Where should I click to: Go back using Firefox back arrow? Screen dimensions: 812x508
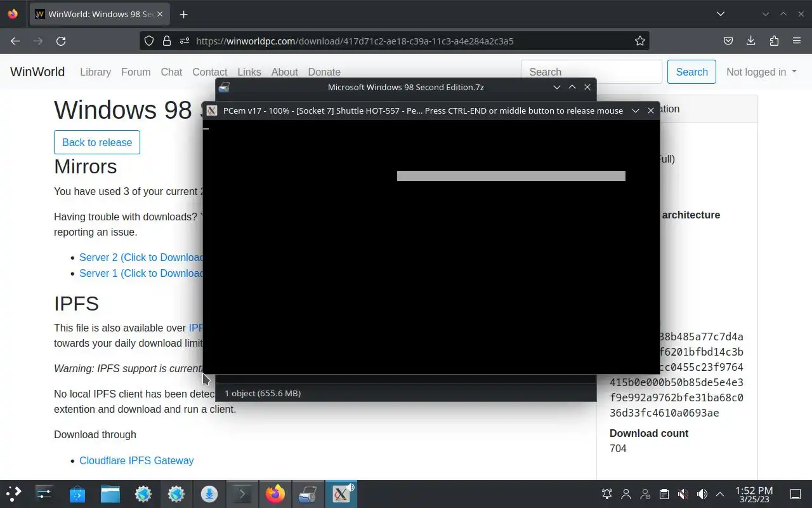pos(15,41)
